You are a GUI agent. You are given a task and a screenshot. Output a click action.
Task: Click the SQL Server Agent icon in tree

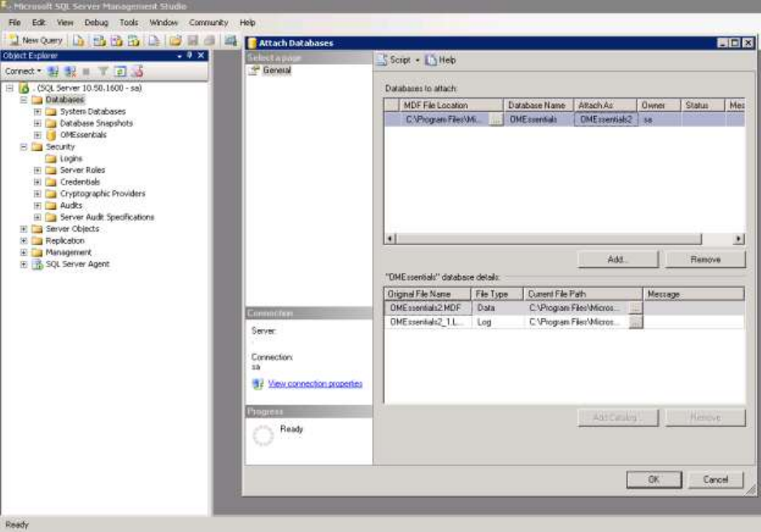(37, 265)
